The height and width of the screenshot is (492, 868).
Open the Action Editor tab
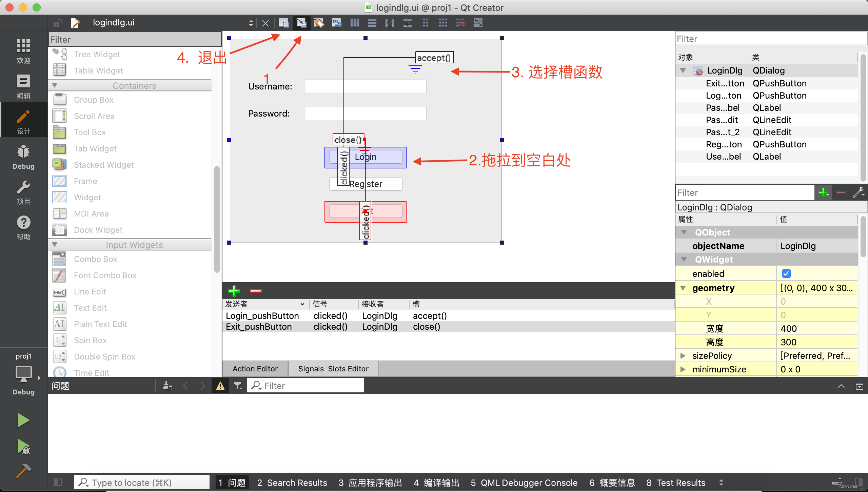(x=255, y=369)
